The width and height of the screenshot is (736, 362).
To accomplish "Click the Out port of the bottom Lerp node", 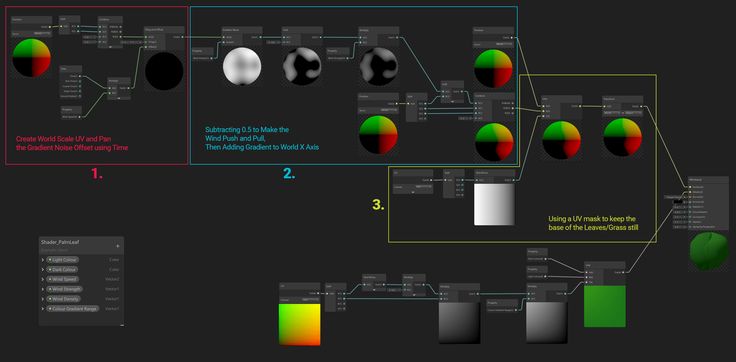I will pyautogui.click(x=624, y=272).
